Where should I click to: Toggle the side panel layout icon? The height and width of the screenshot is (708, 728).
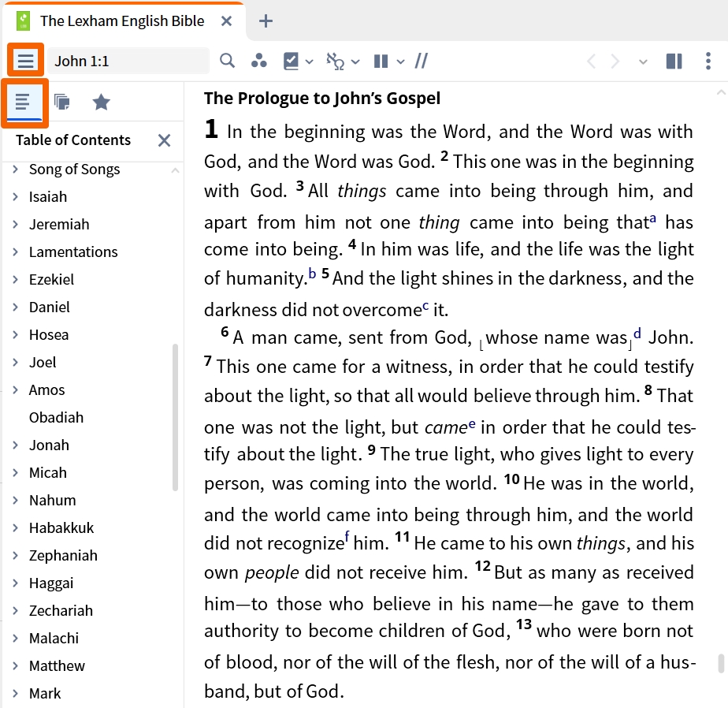tap(674, 61)
